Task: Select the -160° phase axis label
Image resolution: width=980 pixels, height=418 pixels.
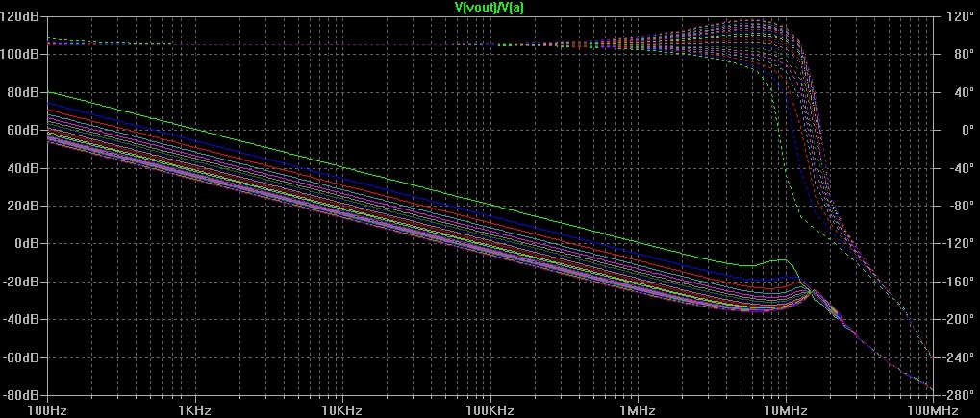Action: tap(956, 282)
